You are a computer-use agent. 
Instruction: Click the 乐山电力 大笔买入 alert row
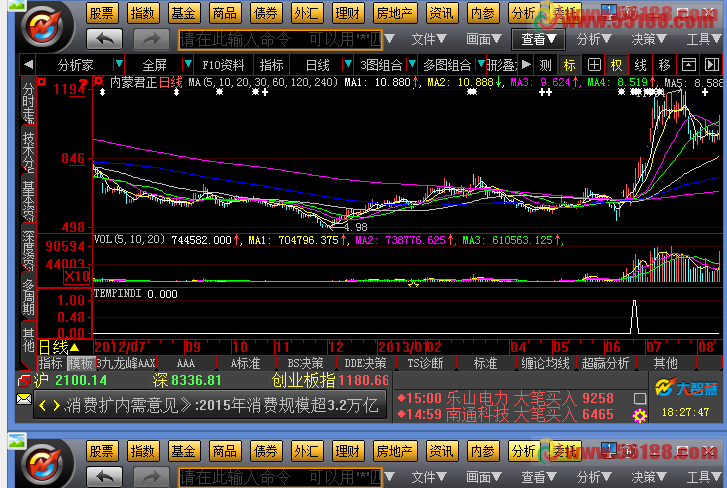point(506,398)
